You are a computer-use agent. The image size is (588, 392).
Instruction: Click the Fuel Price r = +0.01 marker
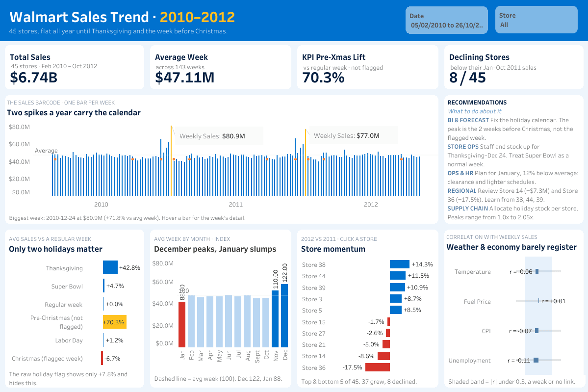(x=539, y=301)
